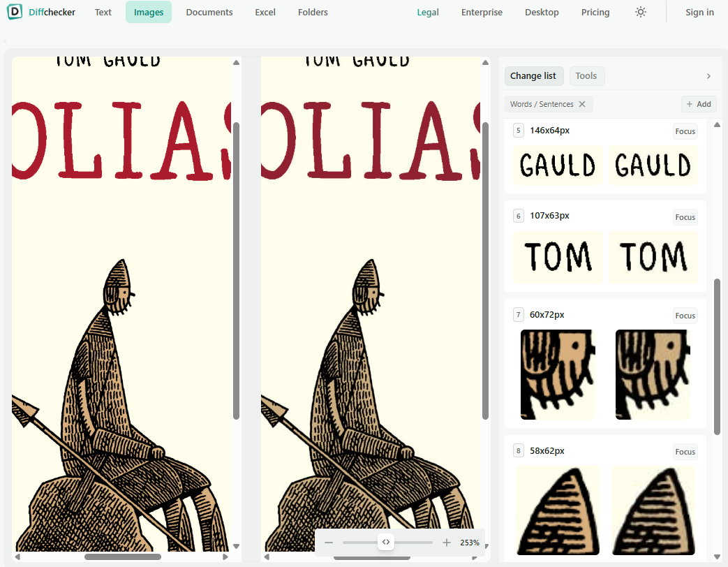Open the Desktop link
Screen dimensions: 728x567
542,12
